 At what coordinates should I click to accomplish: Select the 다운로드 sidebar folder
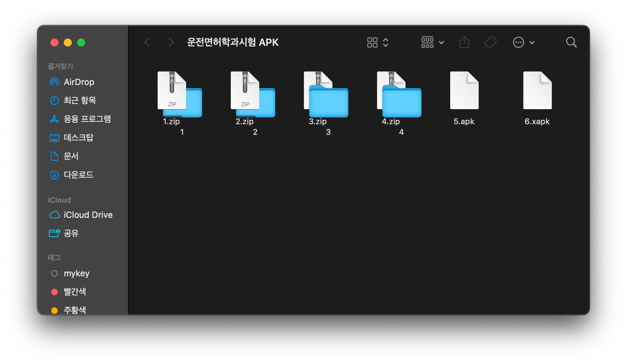click(x=78, y=175)
